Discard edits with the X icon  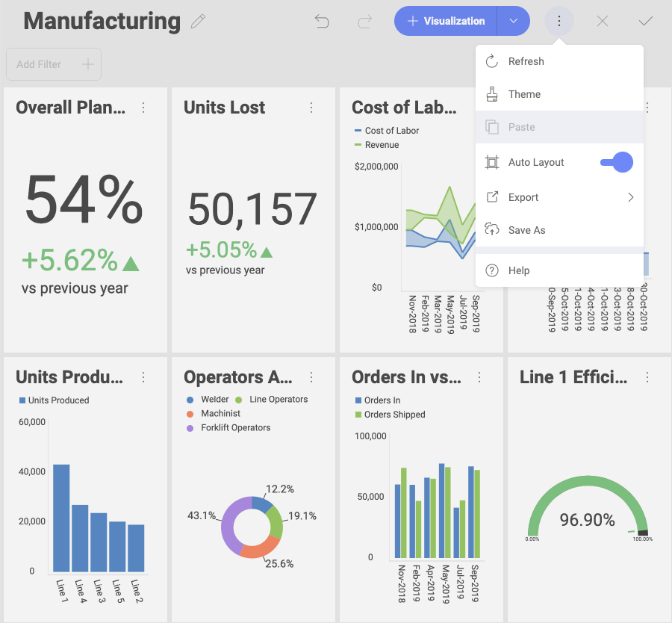pyautogui.click(x=603, y=22)
